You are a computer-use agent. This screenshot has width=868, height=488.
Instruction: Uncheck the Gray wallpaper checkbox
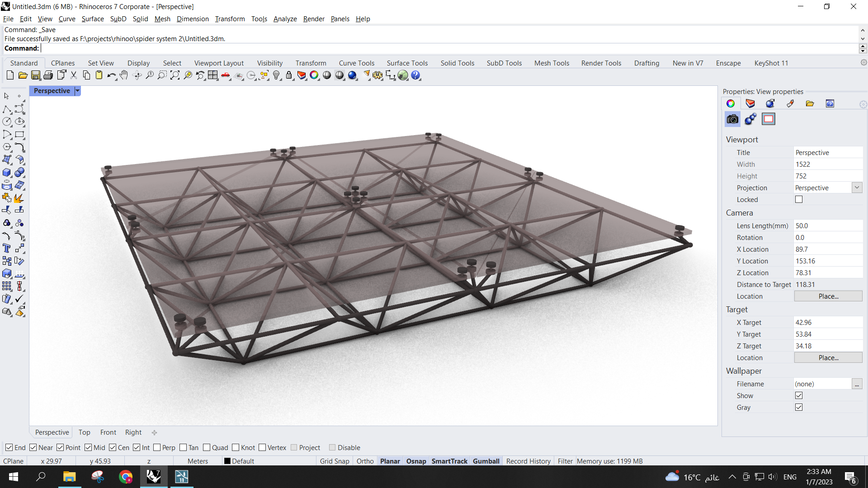(x=799, y=407)
